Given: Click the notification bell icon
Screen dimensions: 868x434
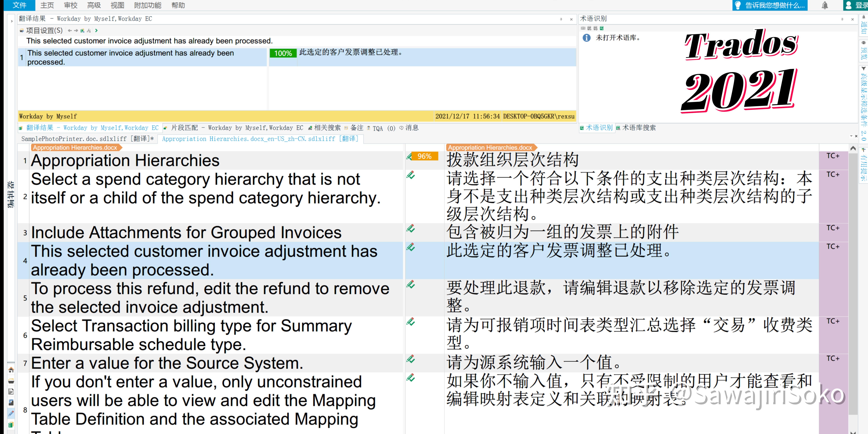Looking at the screenshot, I should coord(825,5).
